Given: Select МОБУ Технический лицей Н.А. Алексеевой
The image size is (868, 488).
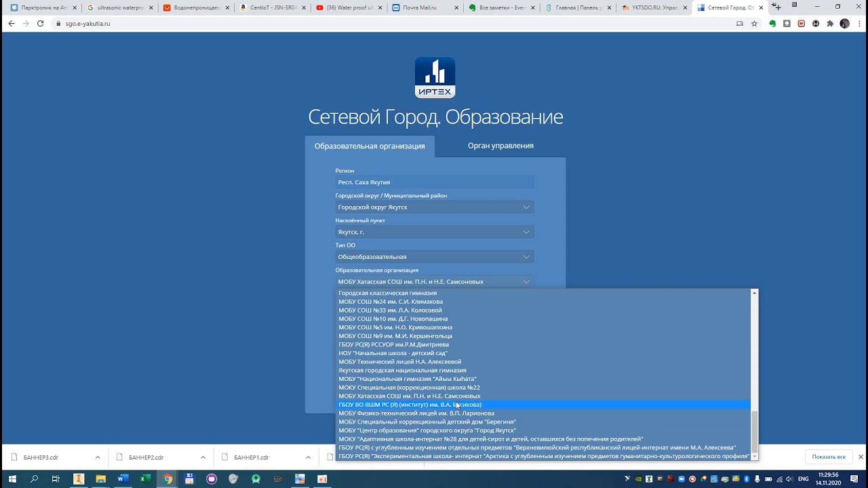Looking at the screenshot, I should 544,362.
